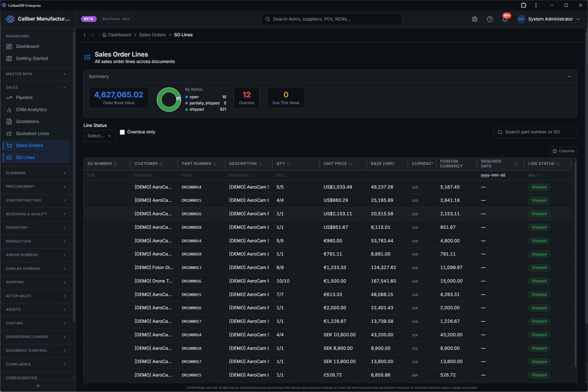Collapse the Summary panel chevron

[569, 77]
